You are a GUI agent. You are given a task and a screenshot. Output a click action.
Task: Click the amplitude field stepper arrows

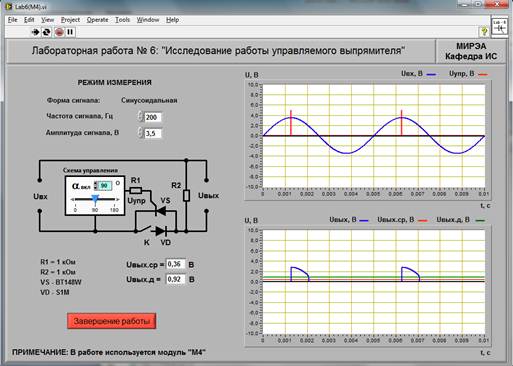[x=140, y=133]
